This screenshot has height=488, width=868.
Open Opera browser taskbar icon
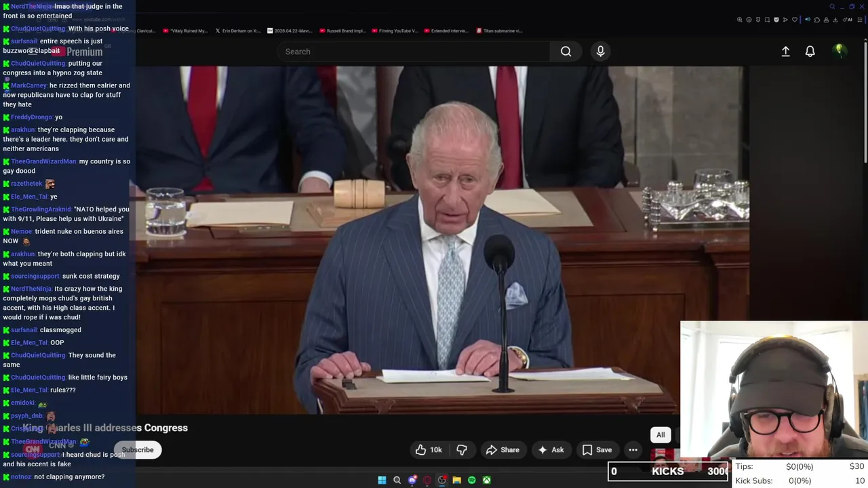(x=427, y=480)
